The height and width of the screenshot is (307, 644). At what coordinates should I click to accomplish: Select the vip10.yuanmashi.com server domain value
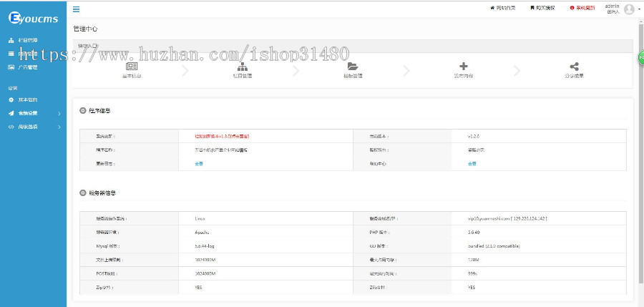507,219
